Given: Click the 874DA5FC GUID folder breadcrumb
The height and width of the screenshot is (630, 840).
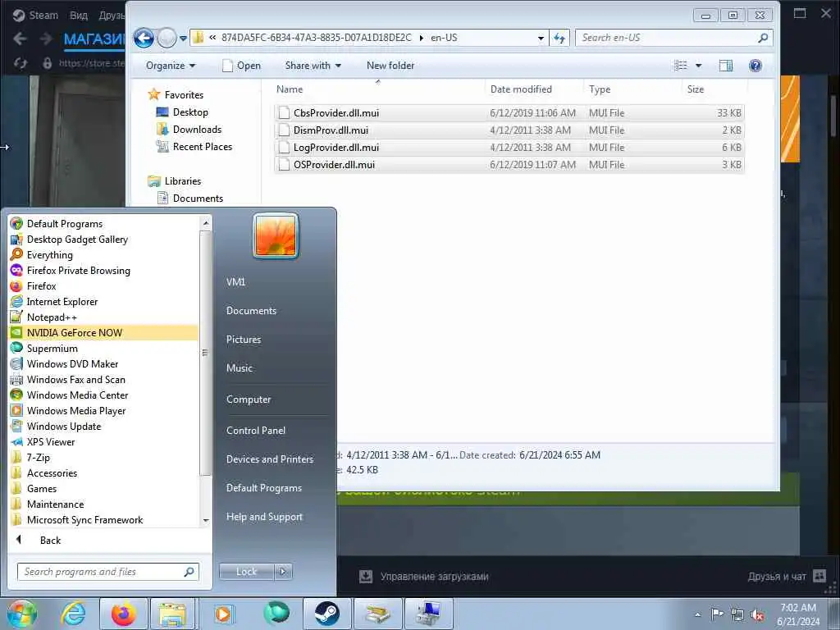Looking at the screenshot, I should pyautogui.click(x=316, y=38).
